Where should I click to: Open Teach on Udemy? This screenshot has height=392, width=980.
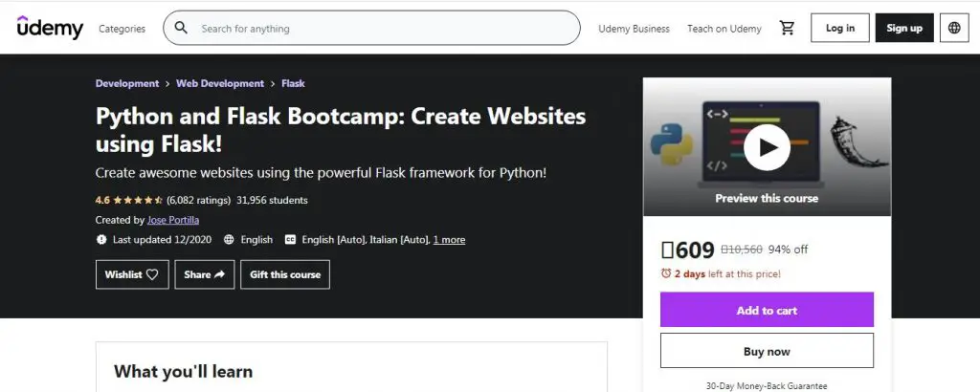pyautogui.click(x=724, y=29)
